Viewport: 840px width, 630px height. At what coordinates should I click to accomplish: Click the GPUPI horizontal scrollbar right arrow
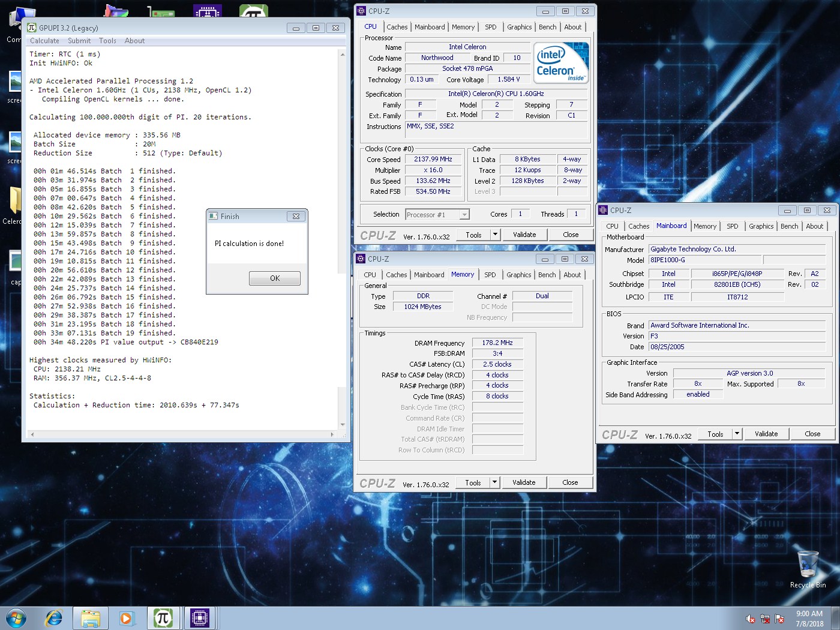tap(332, 434)
